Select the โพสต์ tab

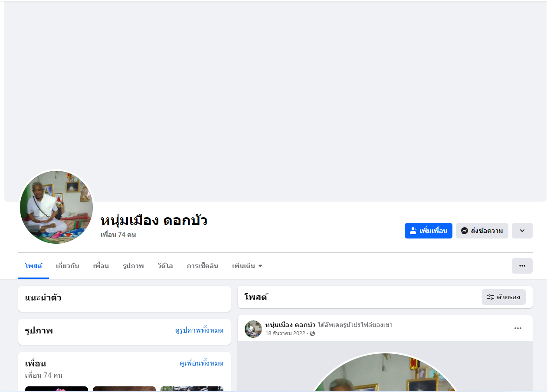pyautogui.click(x=33, y=266)
